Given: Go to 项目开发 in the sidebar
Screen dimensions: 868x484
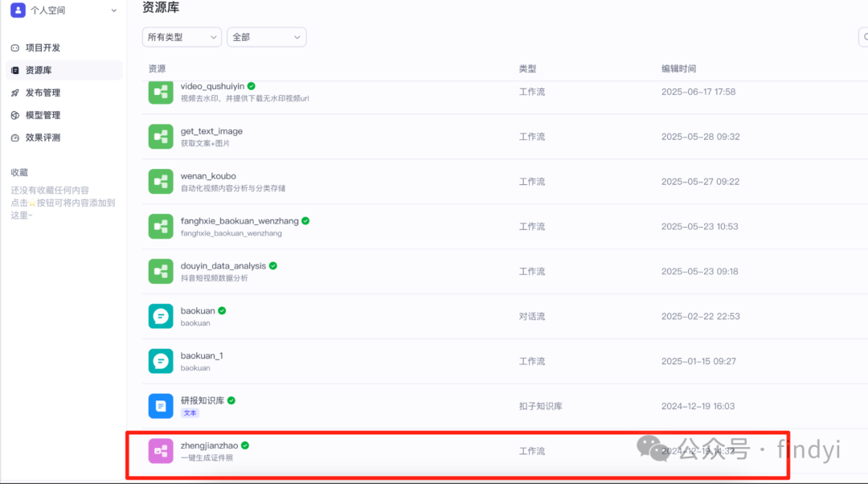Looking at the screenshot, I should click(x=63, y=47).
